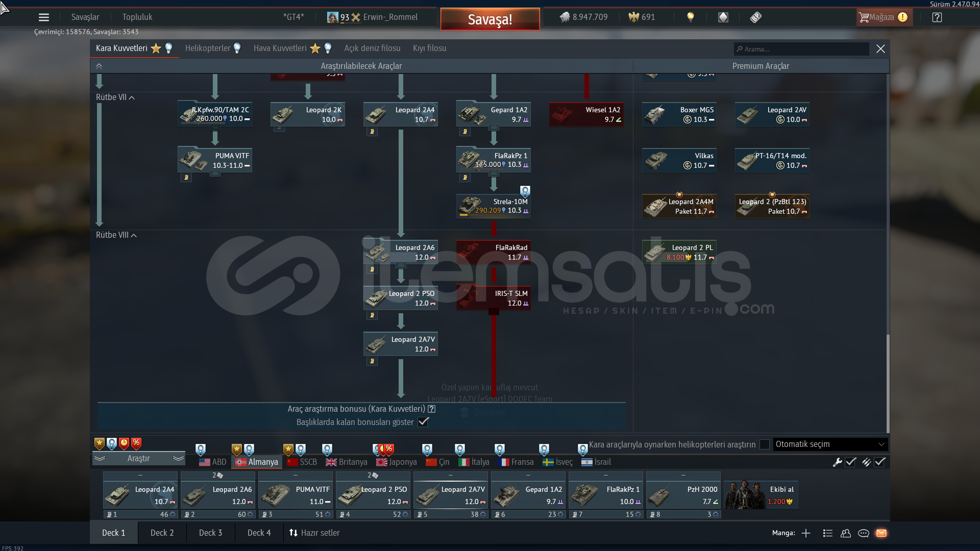Viewport: 980px width, 551px height.
Task: Open the diamond warbonds icon in top bar
Action: pos(723,17)
